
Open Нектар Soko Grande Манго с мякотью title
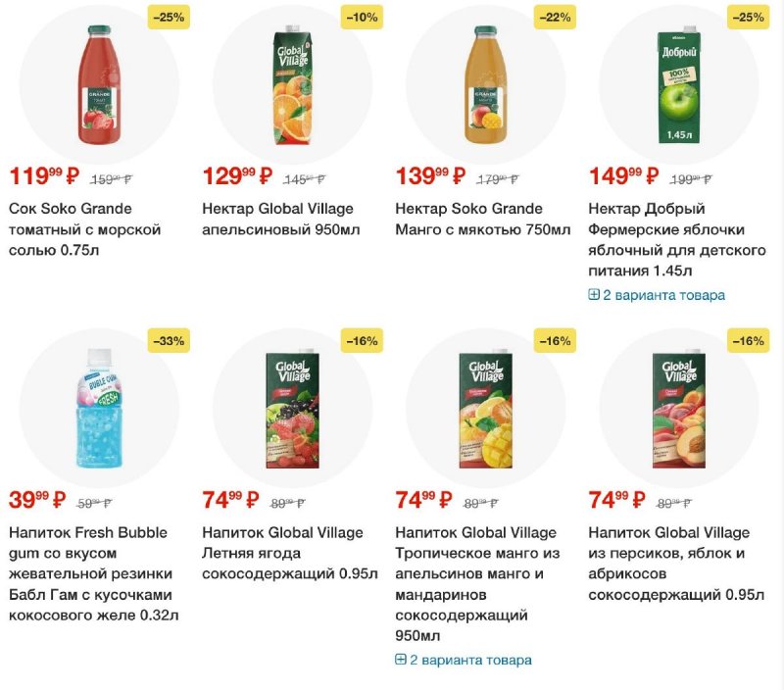(x=483, y=219)
